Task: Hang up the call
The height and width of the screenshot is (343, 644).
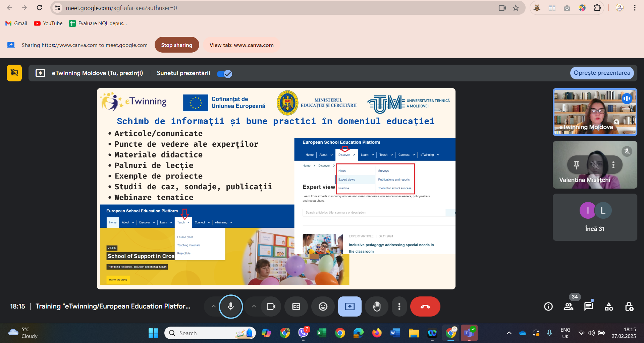Action: click(x=425, y=306)
